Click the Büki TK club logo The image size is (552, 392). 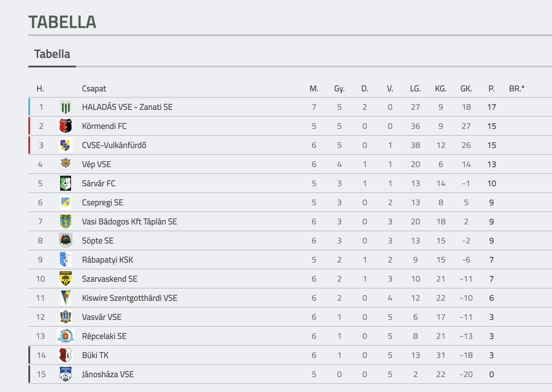[66, 355]
